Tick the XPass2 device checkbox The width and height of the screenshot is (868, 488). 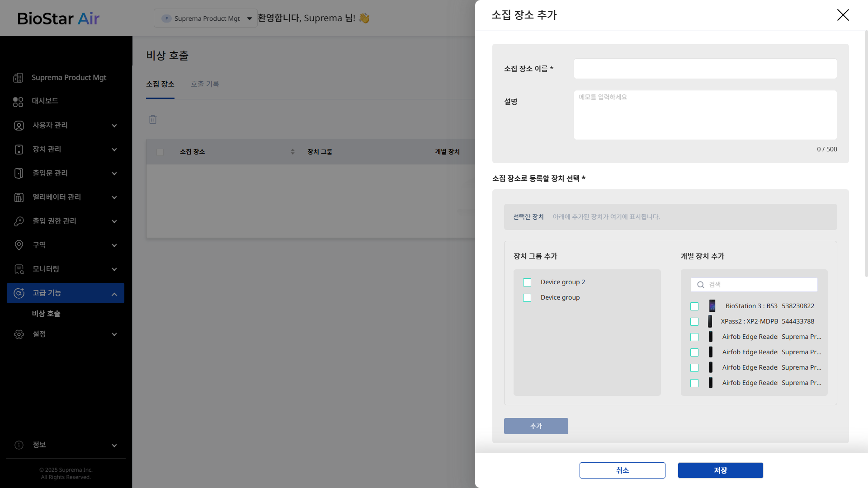coord(694,322)
